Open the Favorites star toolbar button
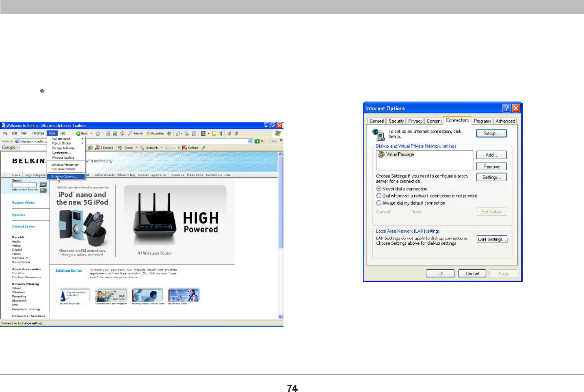 [x=155, y=133]
